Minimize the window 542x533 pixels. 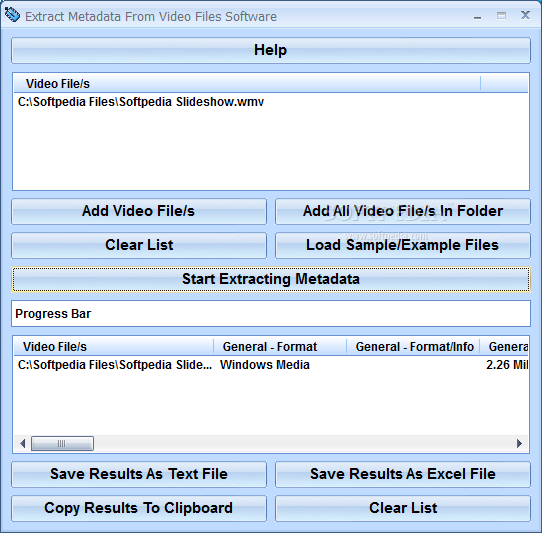[x=477, y=16]
